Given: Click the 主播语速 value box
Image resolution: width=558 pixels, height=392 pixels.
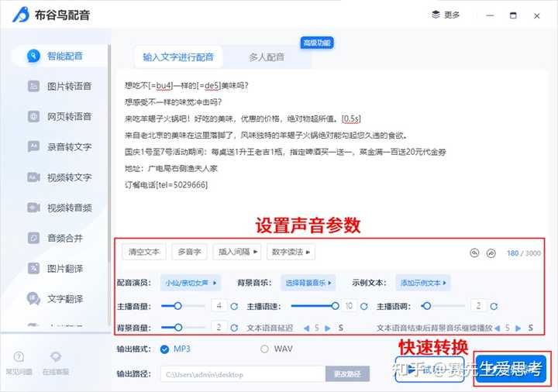Looking at the screenshot, I should click(x=349, y=306).
